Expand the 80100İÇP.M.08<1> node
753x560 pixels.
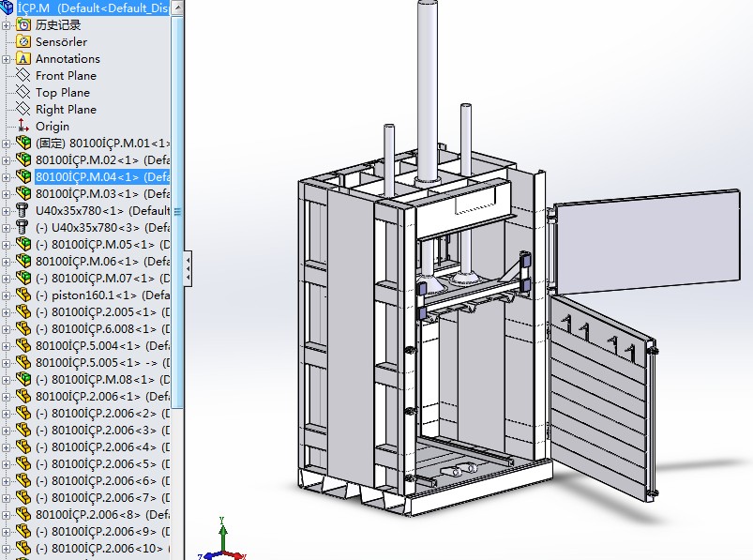click(6, 380)
